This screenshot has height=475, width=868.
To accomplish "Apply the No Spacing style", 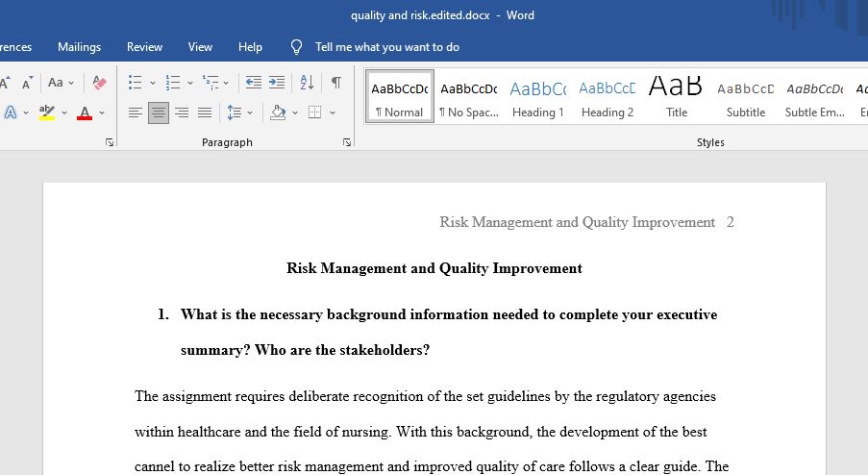I will [469, 96].
